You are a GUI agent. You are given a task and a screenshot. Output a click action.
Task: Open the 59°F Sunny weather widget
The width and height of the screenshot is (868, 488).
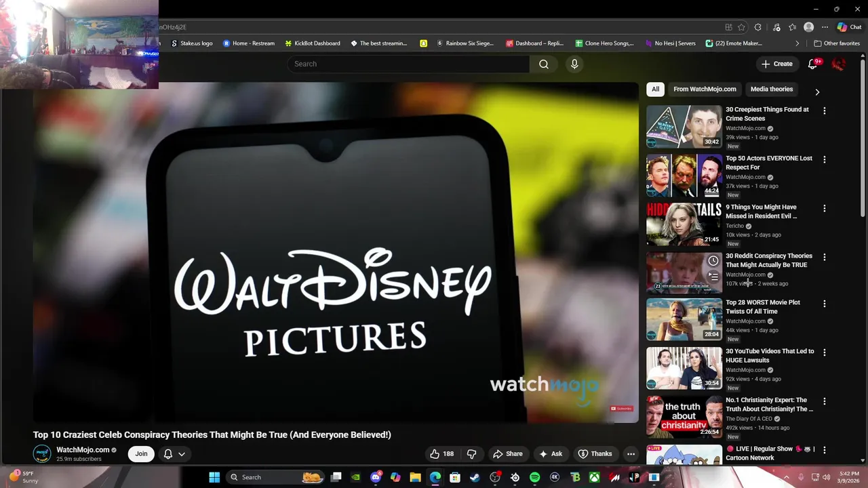tap(23, 477)
